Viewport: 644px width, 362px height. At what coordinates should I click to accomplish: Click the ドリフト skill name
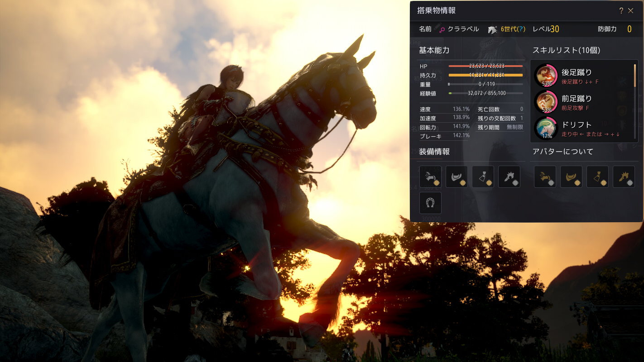(x=577, y=124)
